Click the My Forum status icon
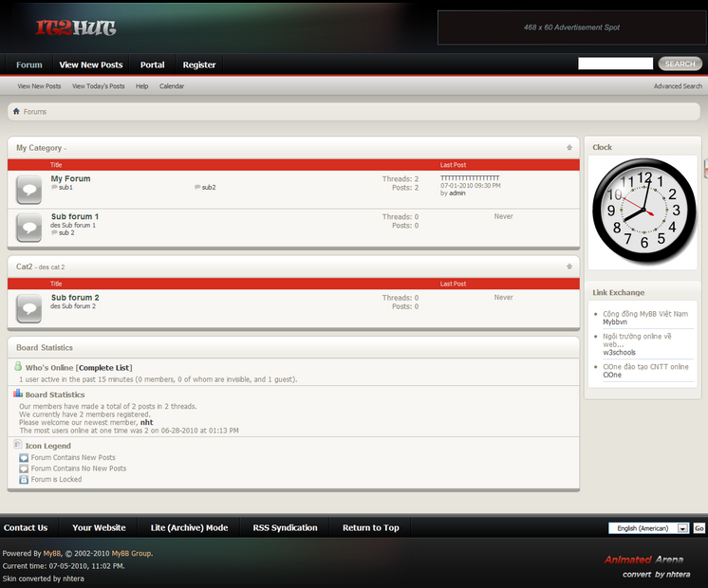 (29, 190)
